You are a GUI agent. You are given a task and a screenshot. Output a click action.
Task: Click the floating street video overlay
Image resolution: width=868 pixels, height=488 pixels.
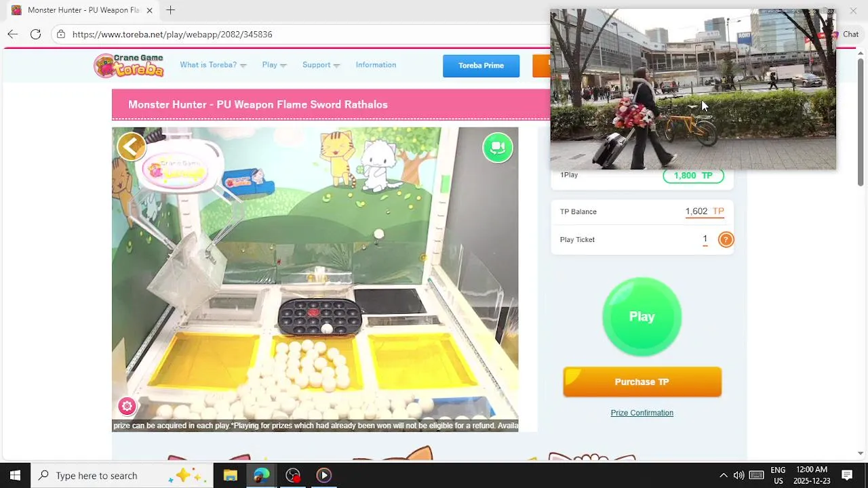click(x=692, y=89)
